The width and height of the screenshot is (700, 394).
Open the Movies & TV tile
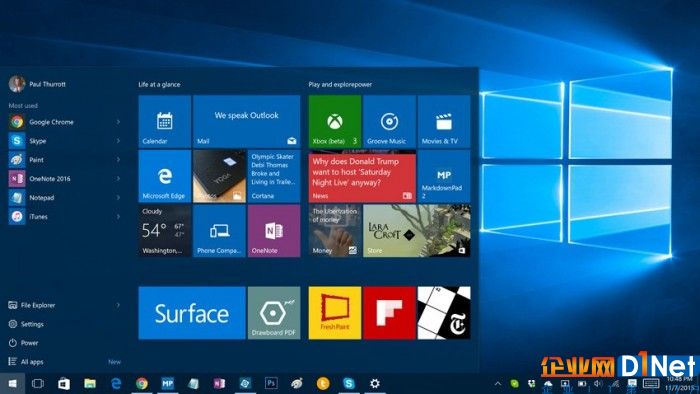(444, 121)
